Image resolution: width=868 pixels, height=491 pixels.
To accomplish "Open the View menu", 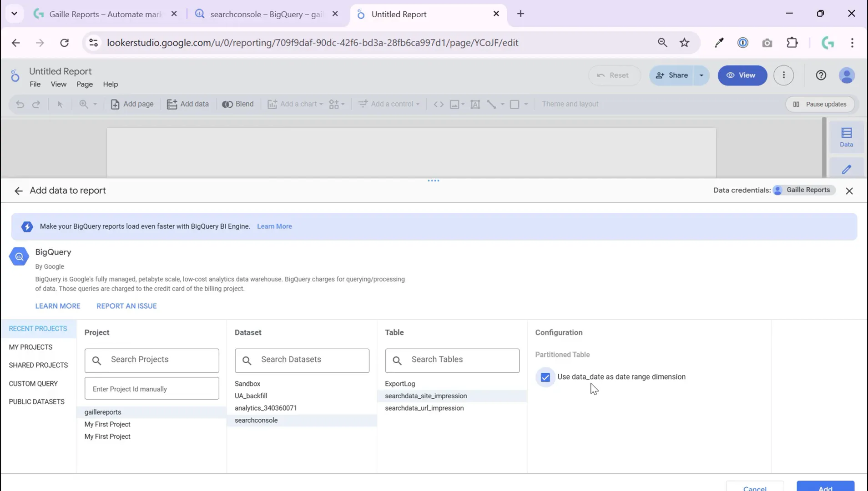I will tap(58, 84).
